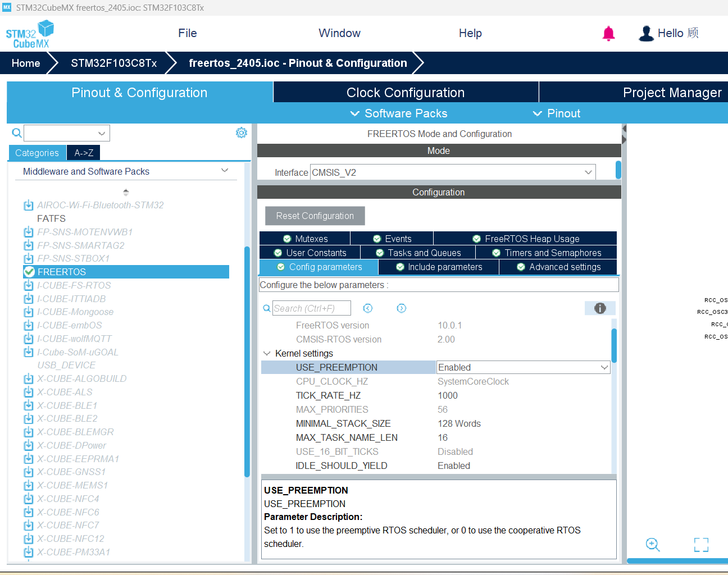Click the TICK_RATE_HZ value 1000
The height and width of the screenshot is (575, 728).
(448, 395)
